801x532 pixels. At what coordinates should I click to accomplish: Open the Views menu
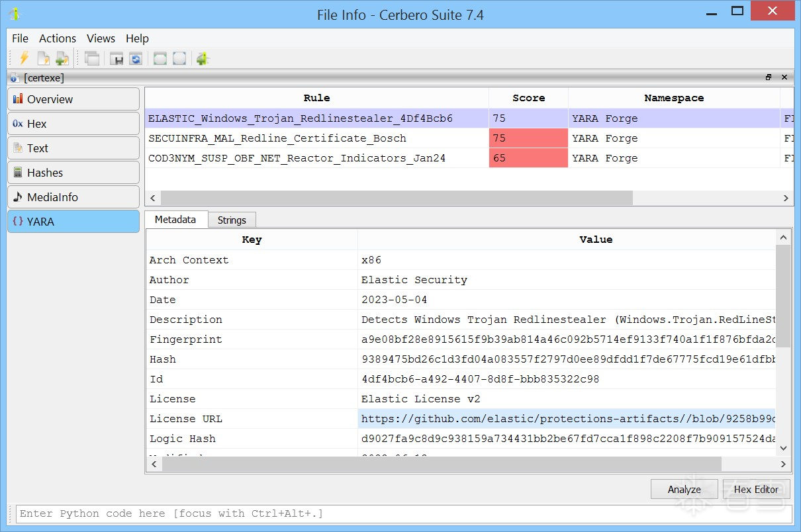coord(101,38)
